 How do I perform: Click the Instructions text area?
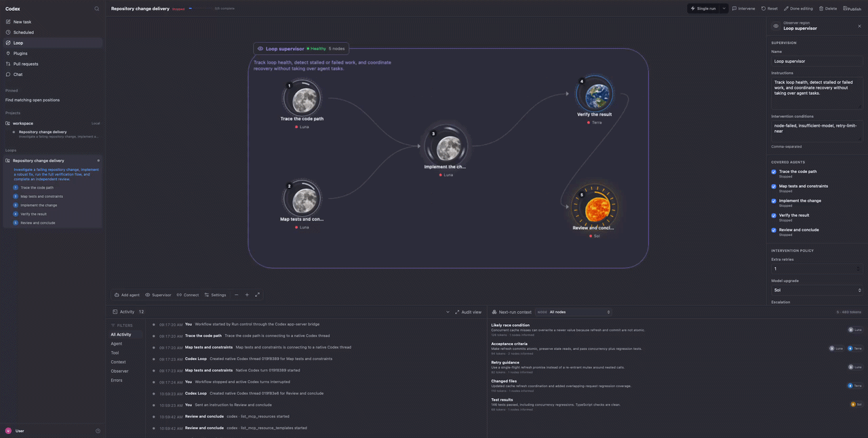click(816, 93)
